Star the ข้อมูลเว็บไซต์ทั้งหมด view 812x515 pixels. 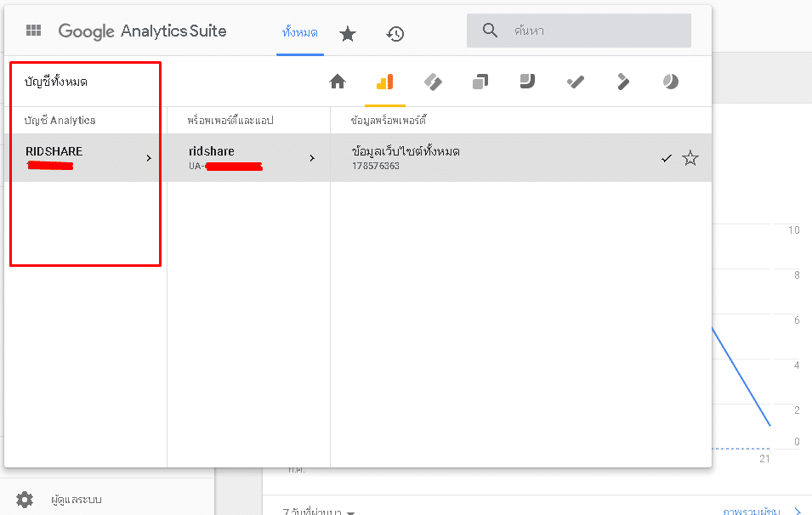tap(690, 158)
